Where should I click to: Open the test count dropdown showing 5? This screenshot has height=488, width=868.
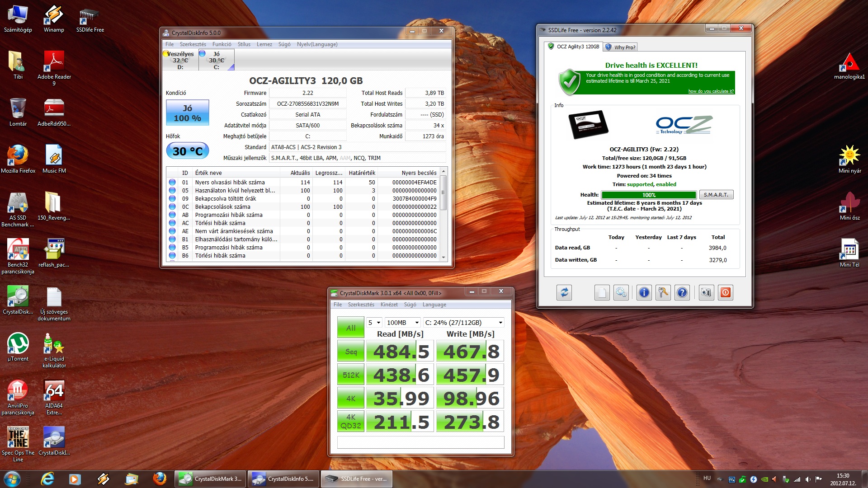pyautogui.click(x=374, y=323)
